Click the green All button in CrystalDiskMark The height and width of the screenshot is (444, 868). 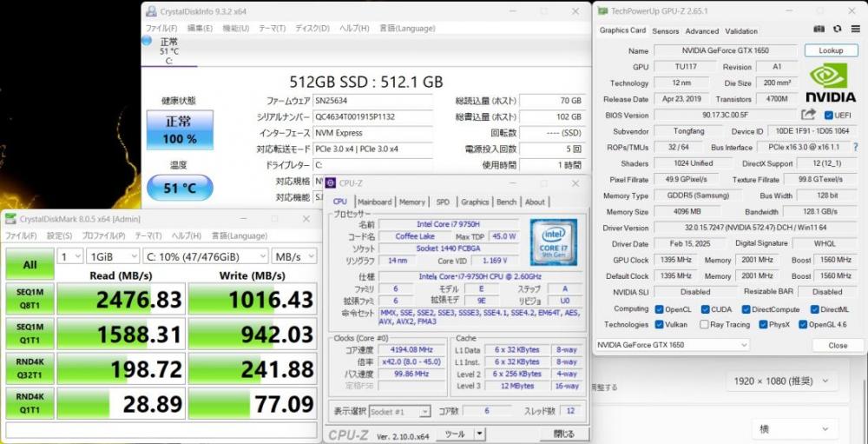click(x=30, y=264)
